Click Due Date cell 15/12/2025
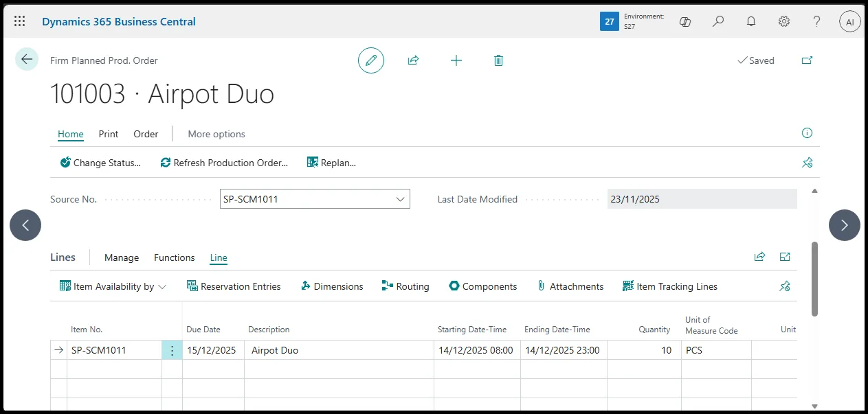 click(213, 350)
